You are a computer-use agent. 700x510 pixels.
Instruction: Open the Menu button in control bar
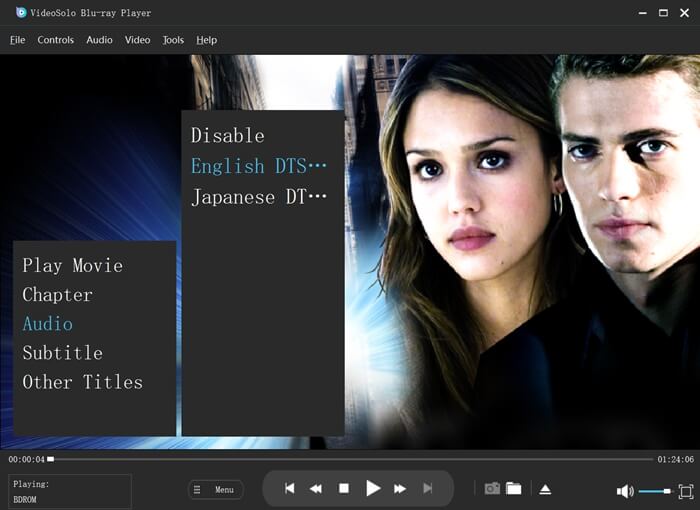[216, 489]
